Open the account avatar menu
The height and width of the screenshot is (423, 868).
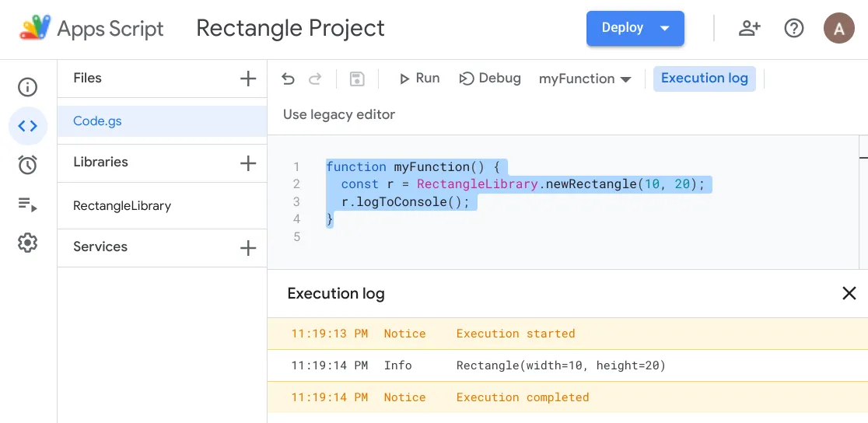click(x=838, y=29)
